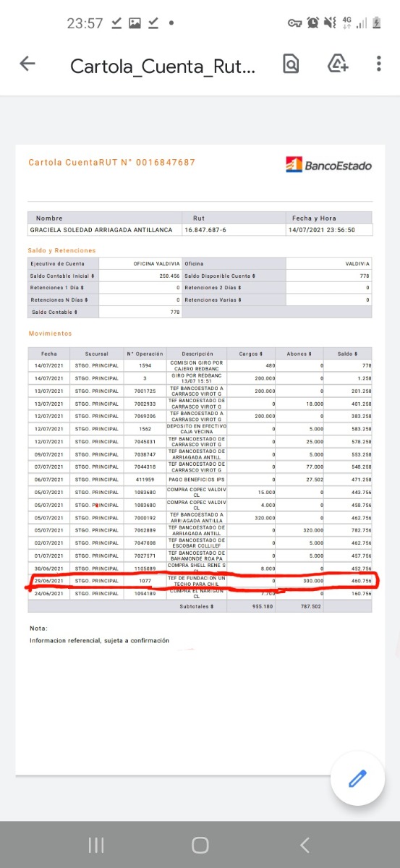
Task: Tap the add to Drive icon
Action: [x=338, y=64]
